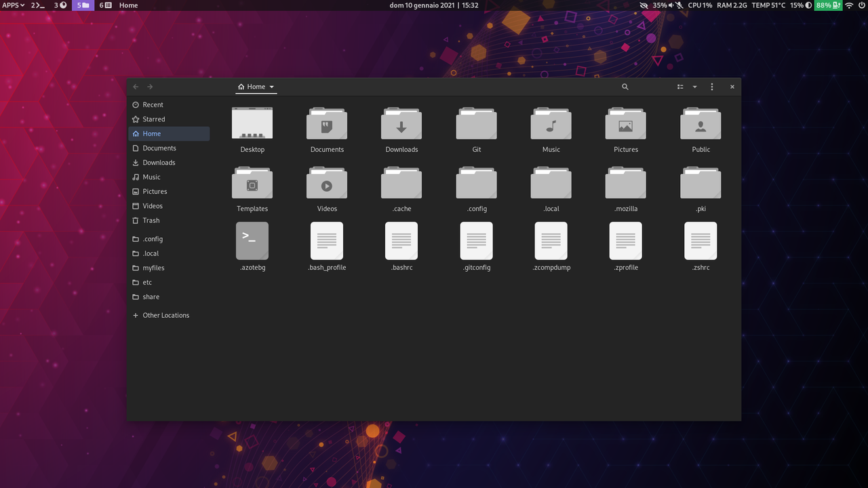Open myfiles bookmark in sidebar
The height and width of the screenshot is (488, 868).
[169, 268]
